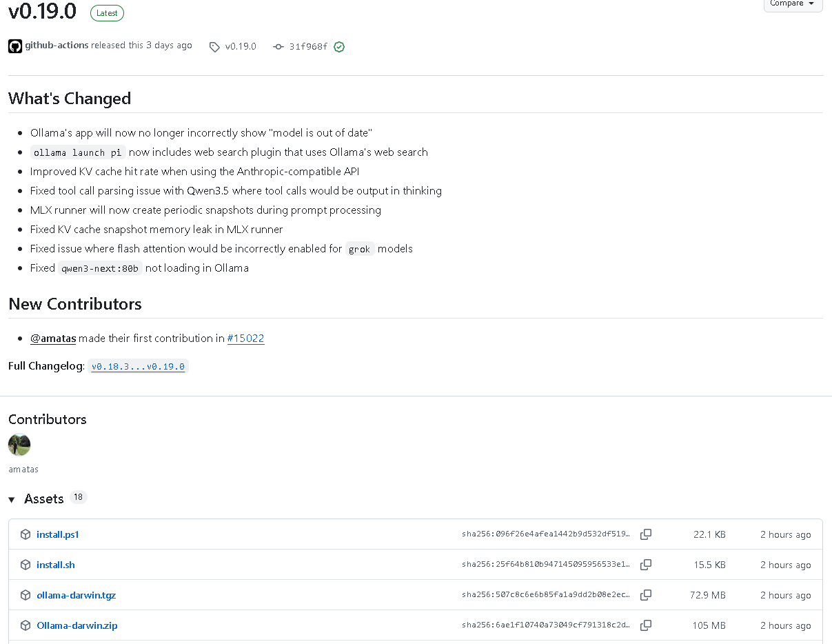Open the github-actions author link
Screen dimensions: 832x644
[x=57, y=46]
